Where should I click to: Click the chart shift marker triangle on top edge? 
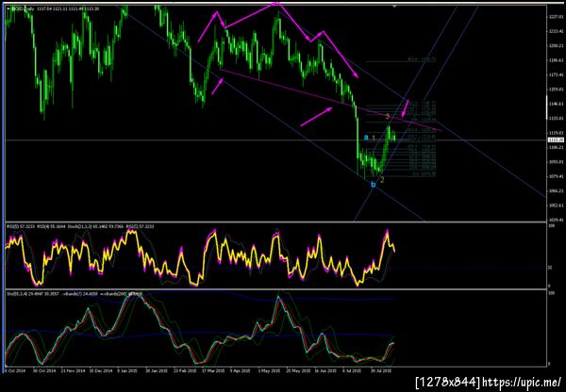[x=395, y=7]
